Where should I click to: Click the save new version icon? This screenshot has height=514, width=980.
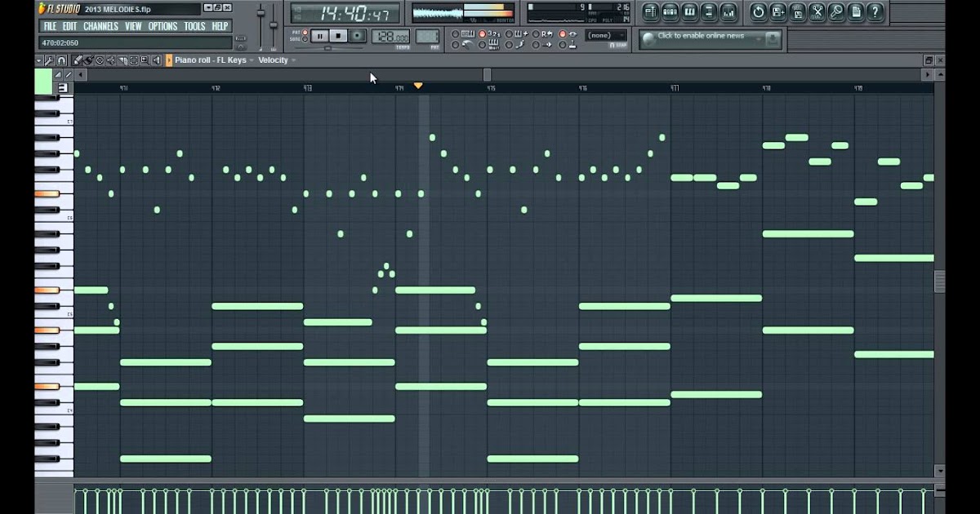pyautogui.click(x=778, y=11)
